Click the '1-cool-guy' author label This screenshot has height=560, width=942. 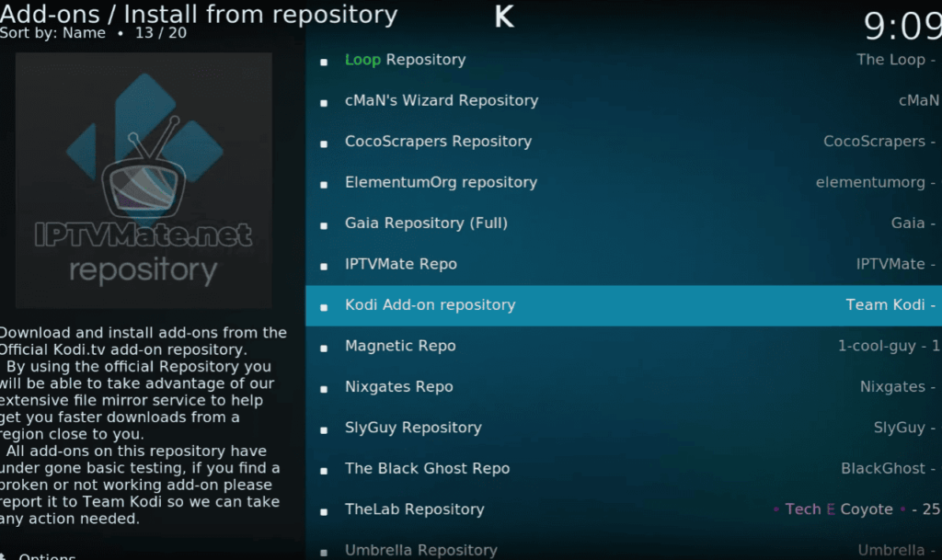point(877,347)
